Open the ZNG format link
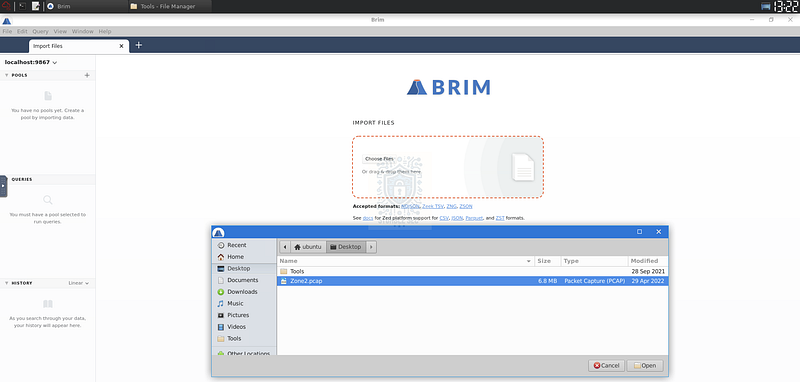800x382 pixels. coord(452,207)
